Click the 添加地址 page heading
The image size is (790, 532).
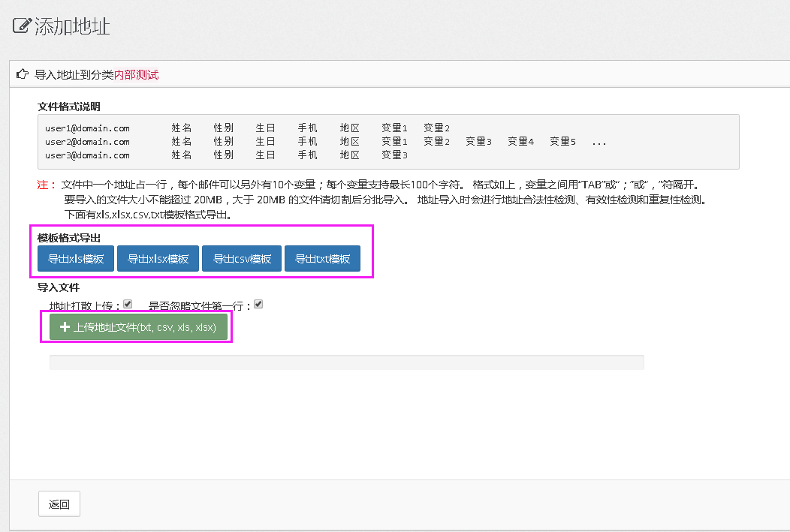pos(72,26)
